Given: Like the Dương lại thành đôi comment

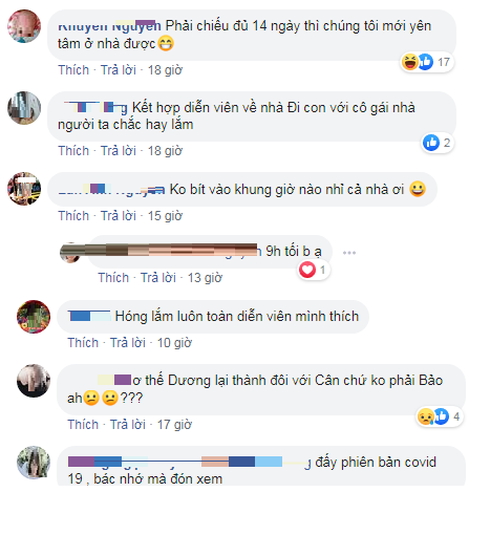Looking at the screenshot, I should coord(83,425).
